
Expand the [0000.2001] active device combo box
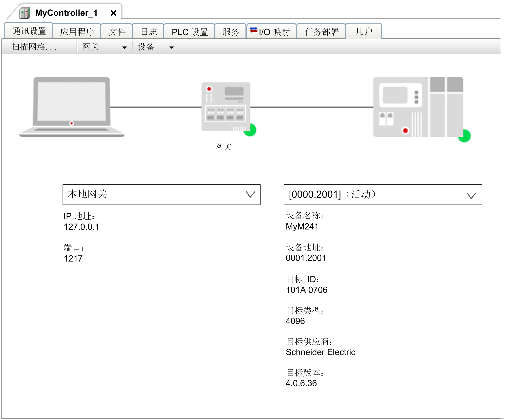point(471,195)
